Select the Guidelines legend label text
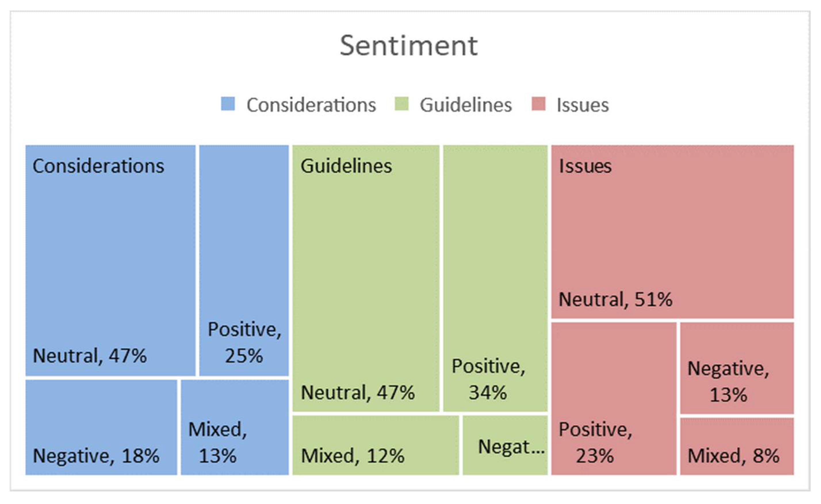 (465, 105)
